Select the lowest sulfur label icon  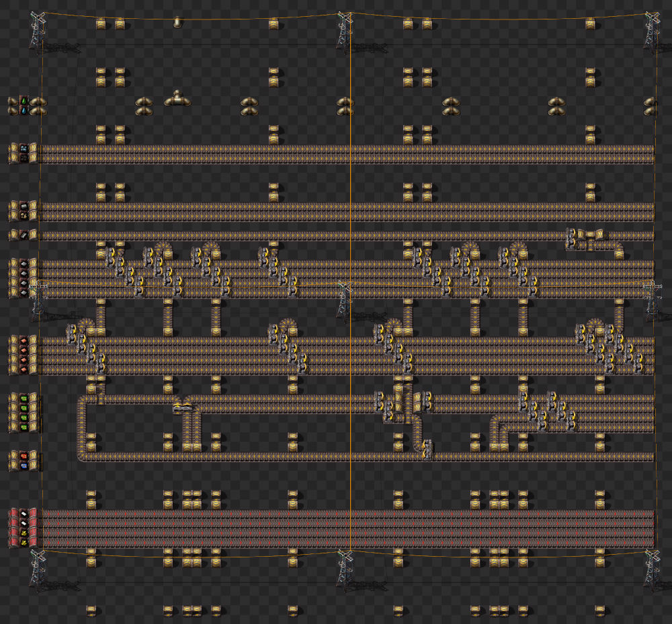pos(24,543)
